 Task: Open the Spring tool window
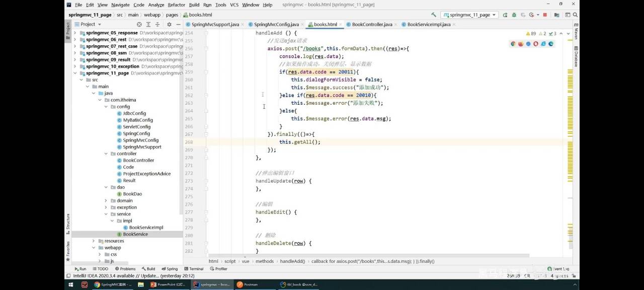170,269
